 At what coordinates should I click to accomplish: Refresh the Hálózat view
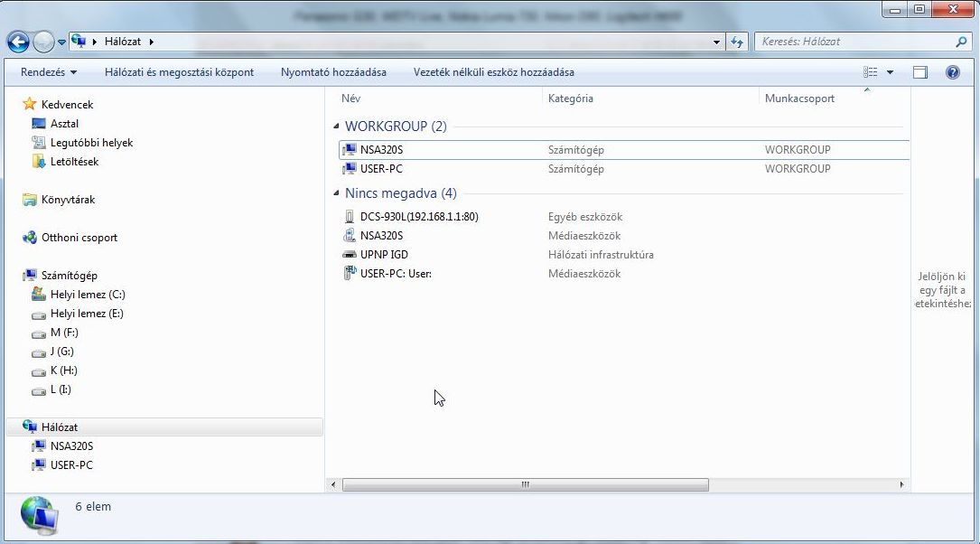pyautogui.click(x=737, y=42)
